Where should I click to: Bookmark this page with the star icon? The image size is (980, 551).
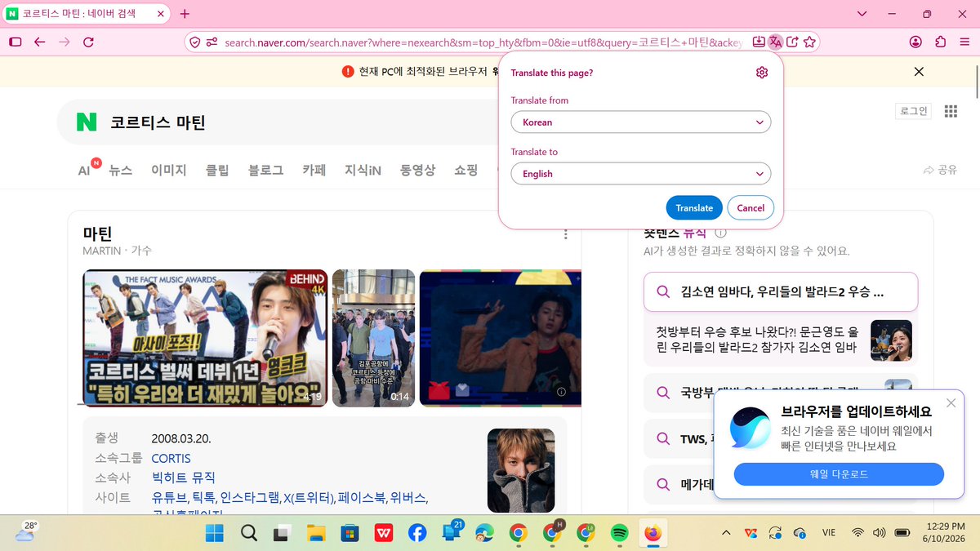coord(809,42)
